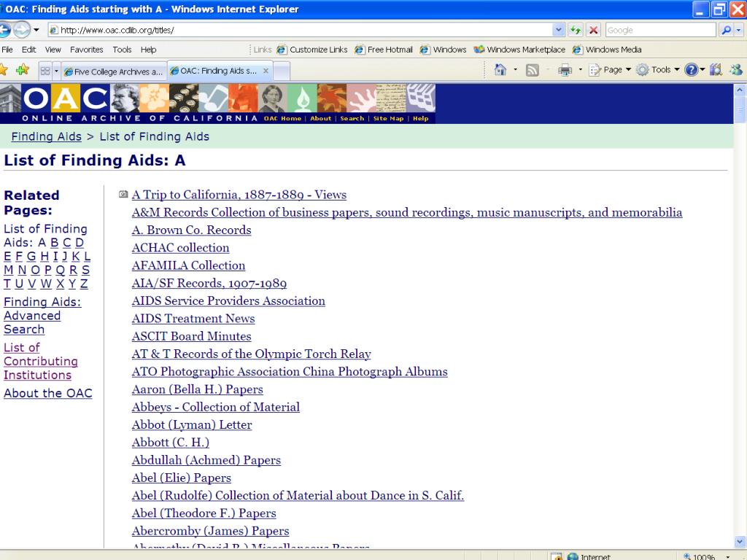
Task: Expand the recent pages dropdown arrow
Action: 36,30
